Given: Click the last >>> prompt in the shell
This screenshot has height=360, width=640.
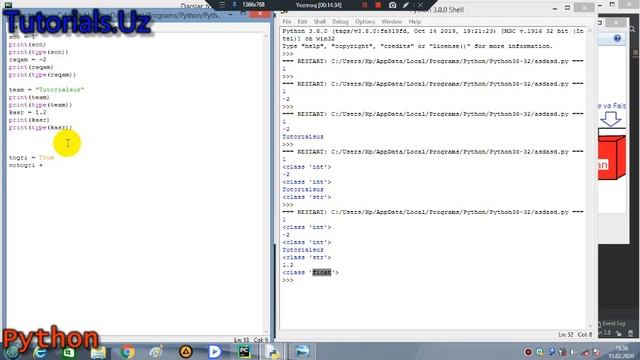Looking at the screenshot, I should 288,280.
